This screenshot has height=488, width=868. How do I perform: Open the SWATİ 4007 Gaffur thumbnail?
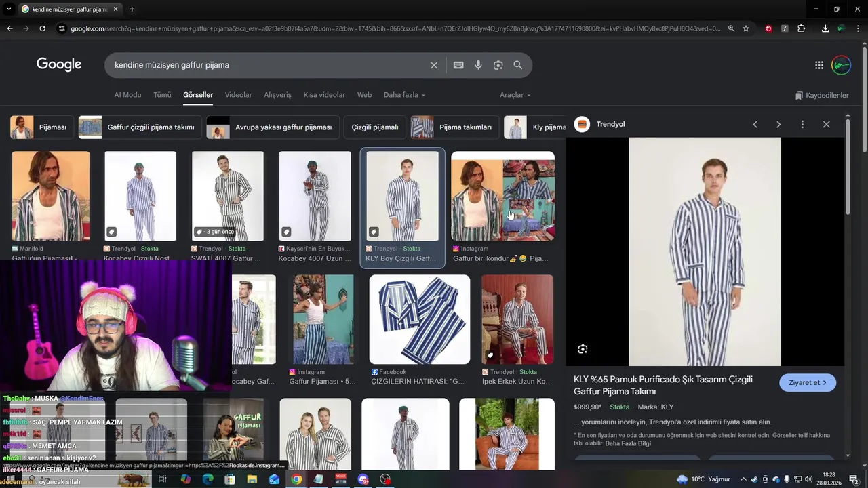point(228,197)
